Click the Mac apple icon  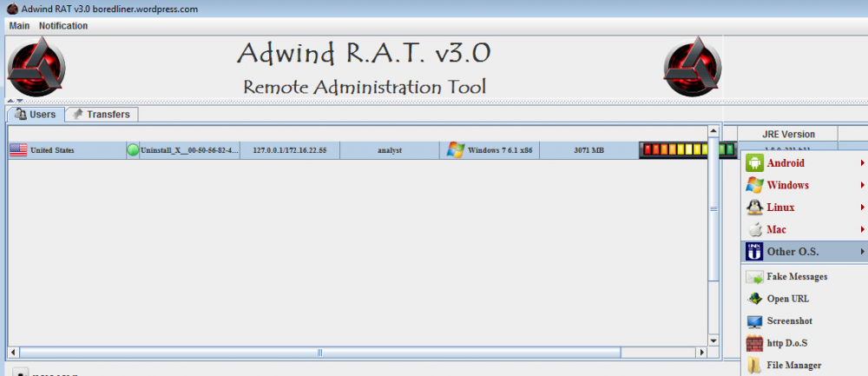755,229
